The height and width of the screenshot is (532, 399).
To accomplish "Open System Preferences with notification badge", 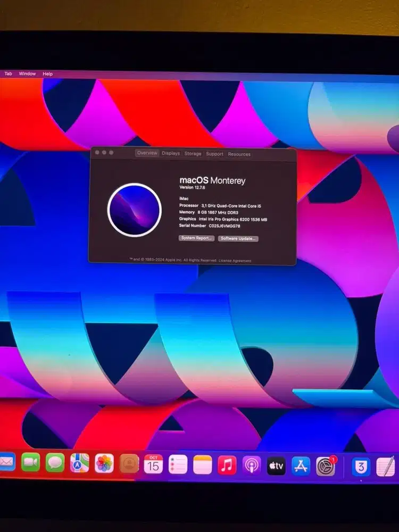I will tap(326, 467).
